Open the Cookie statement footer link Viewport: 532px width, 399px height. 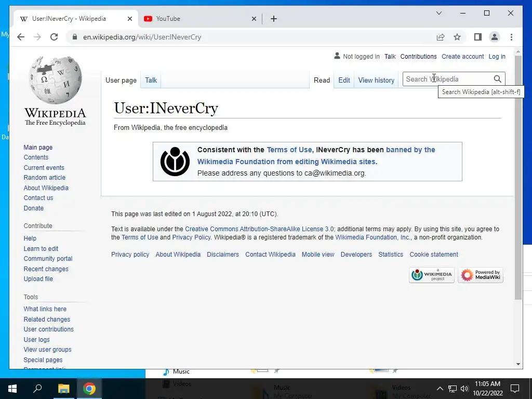(434, 255)
